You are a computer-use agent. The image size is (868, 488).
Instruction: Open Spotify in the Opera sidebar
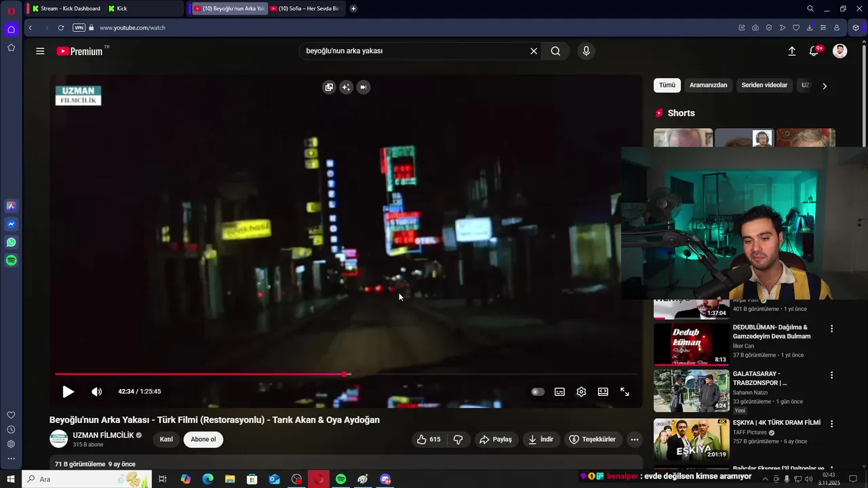11,260
